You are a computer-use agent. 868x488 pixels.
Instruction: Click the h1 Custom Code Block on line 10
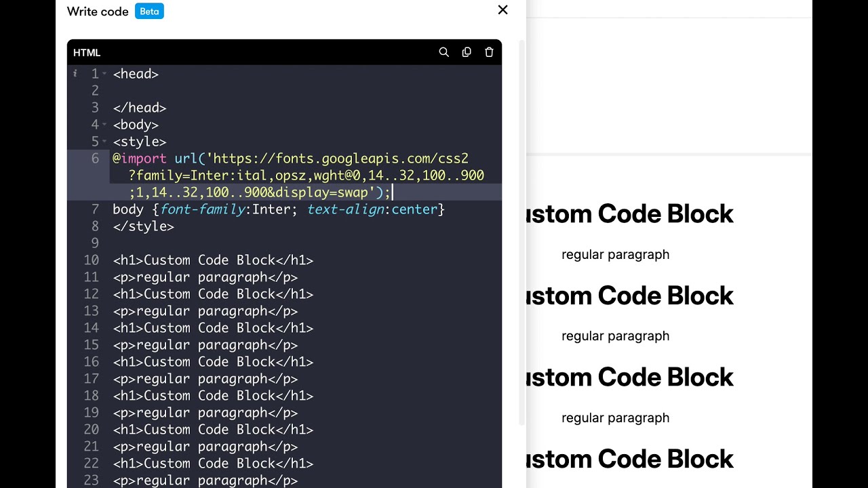pyautogui.click(x=213, y=260)
